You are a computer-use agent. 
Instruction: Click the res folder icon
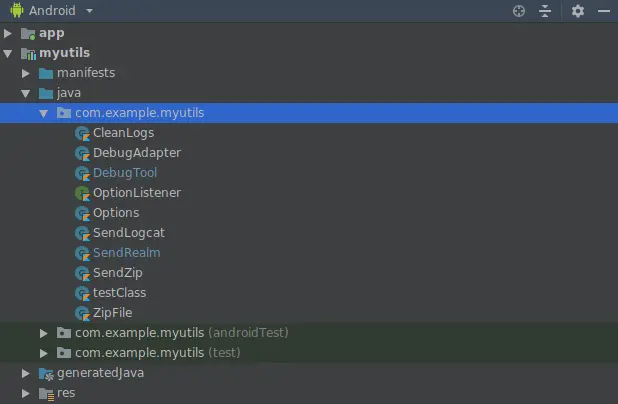click(x=46, y=393)
